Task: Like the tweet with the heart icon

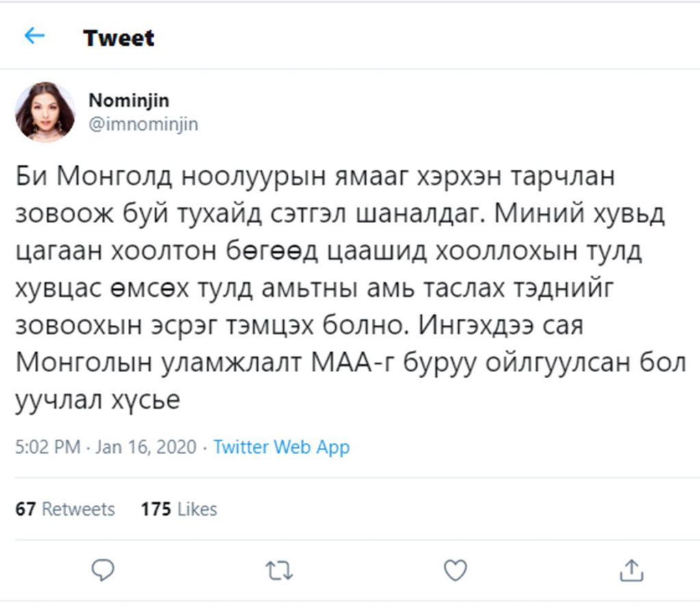Action: click(x=455, y=570)
